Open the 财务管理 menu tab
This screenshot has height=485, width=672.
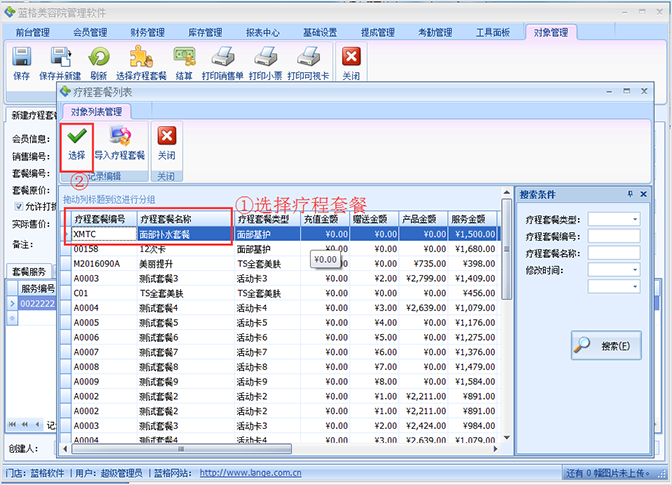(x=147, y=32)
